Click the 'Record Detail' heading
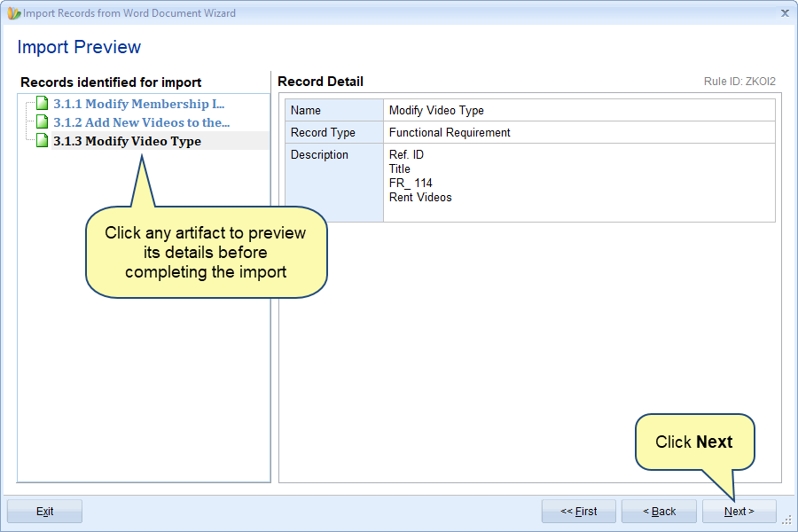 [x=320, y=82]
